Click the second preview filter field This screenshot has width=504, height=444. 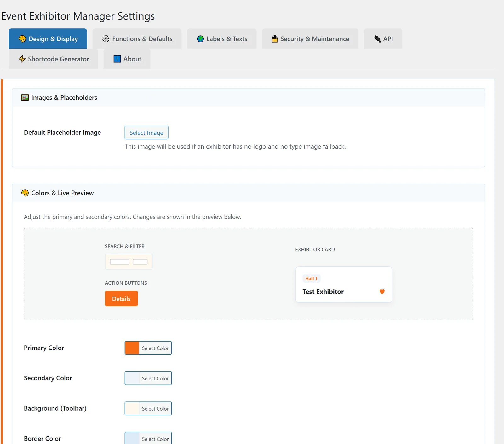click(x=140, y=261)
